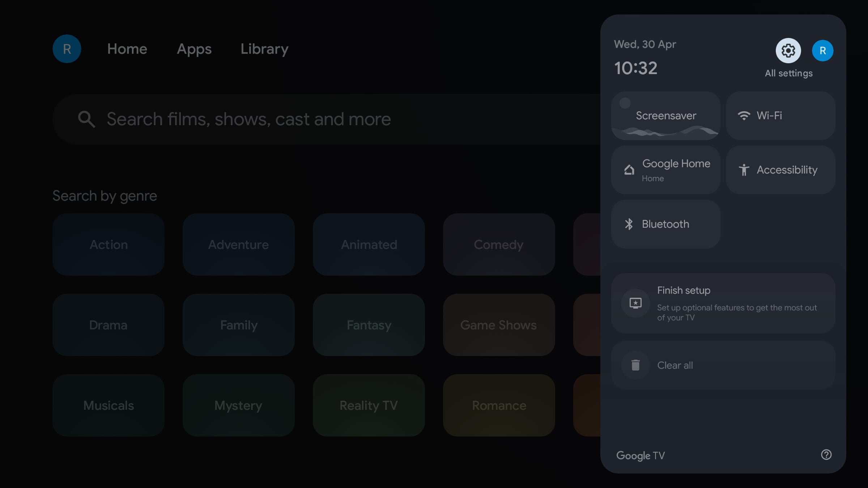Click the Google Home house icon
The height and width of the screenshot is (488, 868).
point(629,170)
